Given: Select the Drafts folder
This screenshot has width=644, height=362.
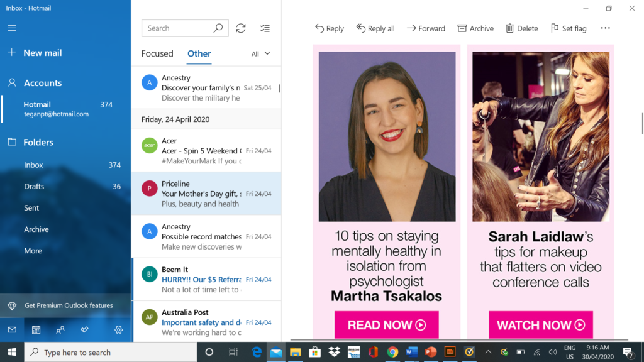Looking at the screenshot, I should (x=34, y=187).
